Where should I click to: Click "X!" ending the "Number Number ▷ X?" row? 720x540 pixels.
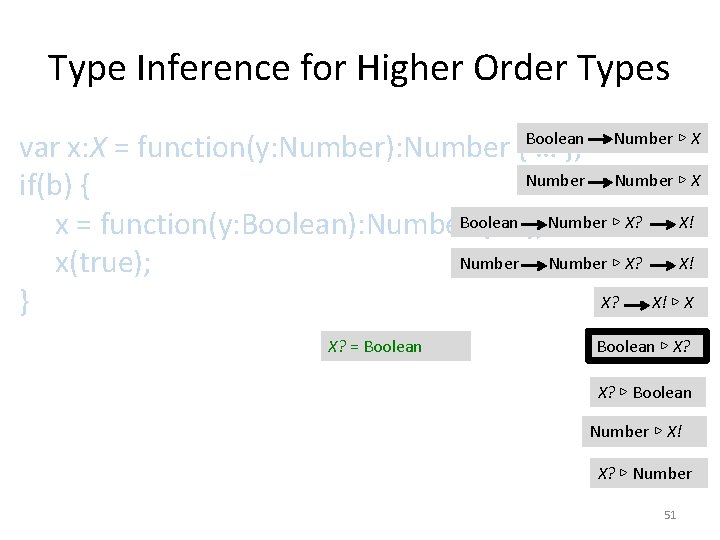(686, 265)
